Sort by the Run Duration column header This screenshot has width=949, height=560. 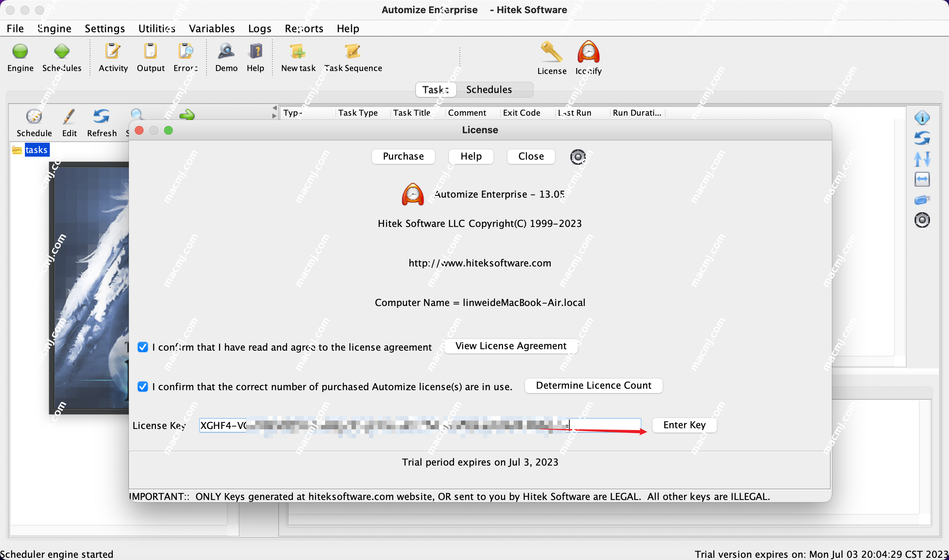pos(637,113)
